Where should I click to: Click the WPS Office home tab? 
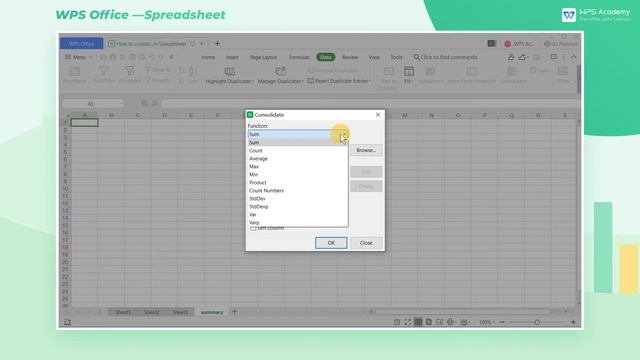tap(82, 44)
